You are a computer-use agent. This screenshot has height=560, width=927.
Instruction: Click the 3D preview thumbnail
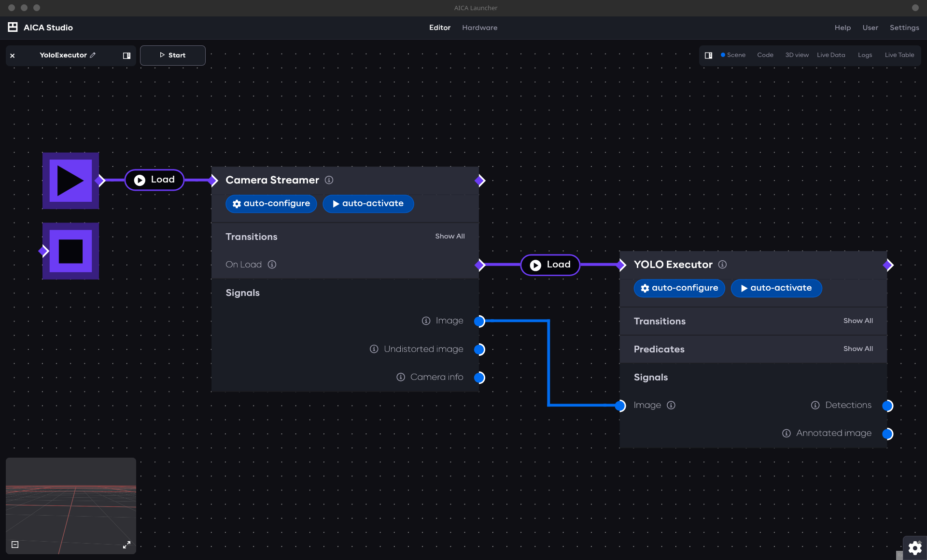70,504
